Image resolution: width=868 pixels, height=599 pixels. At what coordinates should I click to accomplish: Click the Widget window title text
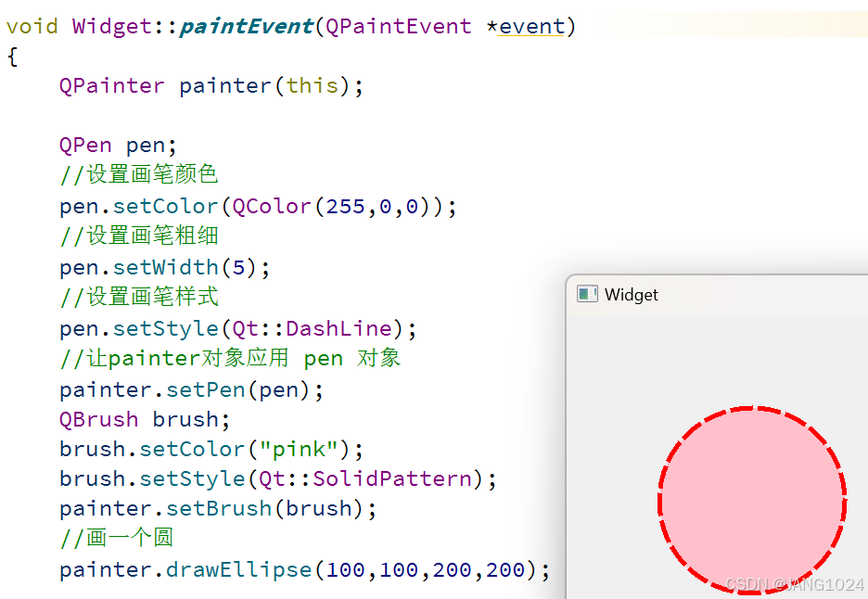(x=632, y=295)
